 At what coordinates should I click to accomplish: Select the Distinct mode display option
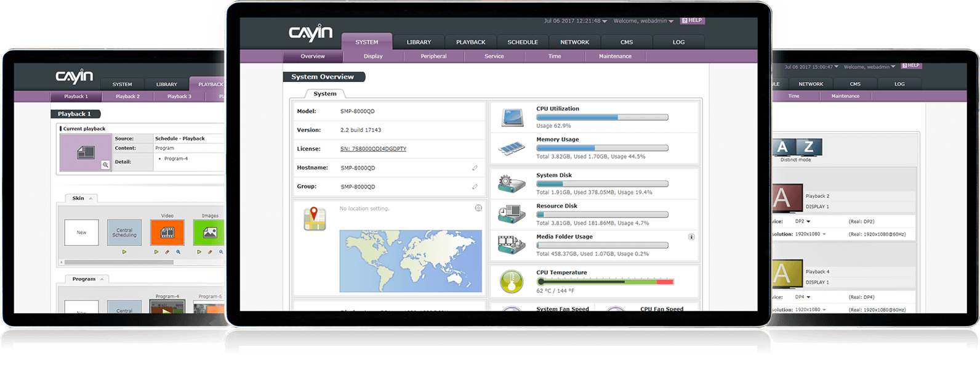click(x=796, y=149)
